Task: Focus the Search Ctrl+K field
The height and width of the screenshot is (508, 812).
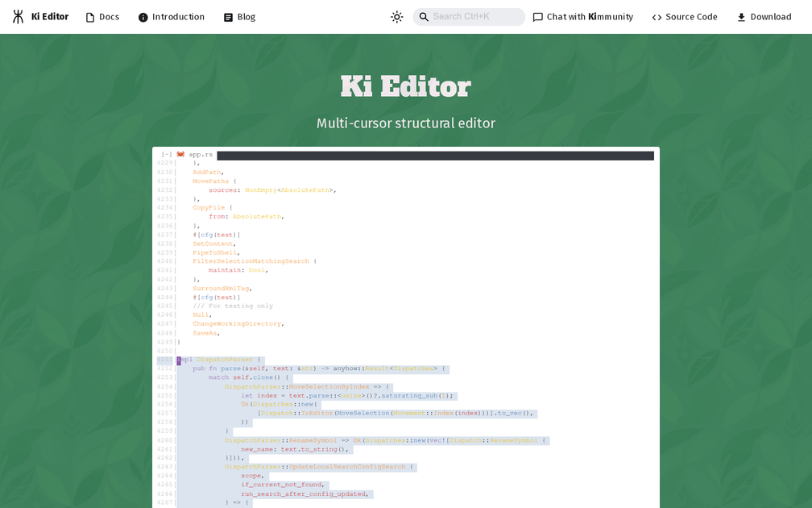Action: point(469,17)
